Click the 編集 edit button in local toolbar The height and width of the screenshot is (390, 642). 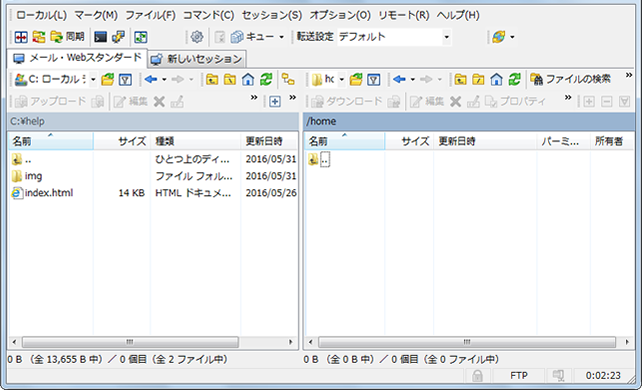131,101
